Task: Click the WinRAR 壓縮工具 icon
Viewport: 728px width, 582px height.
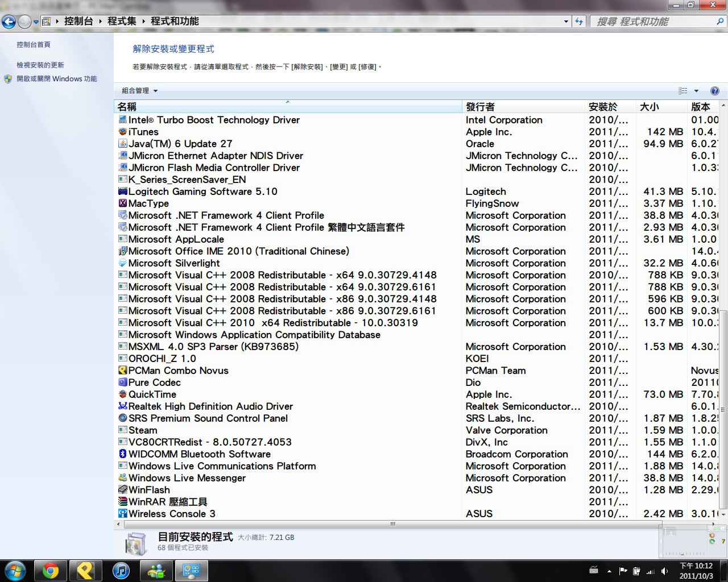Action: coord(122,502)
